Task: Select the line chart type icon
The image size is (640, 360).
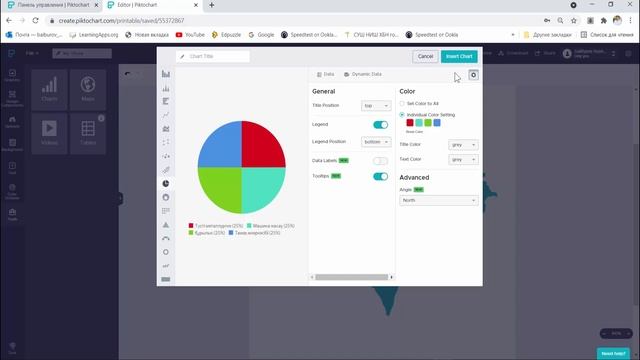Action: (x=166, y=115)
